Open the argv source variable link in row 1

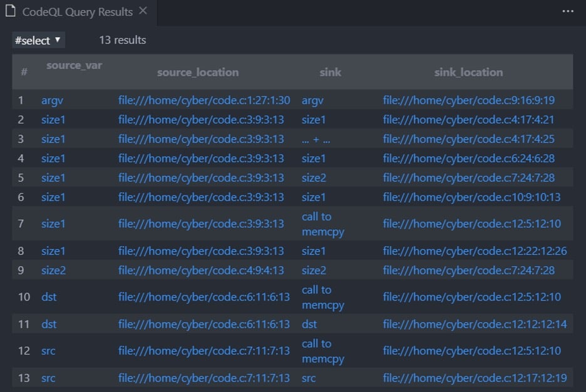point(52,100)
